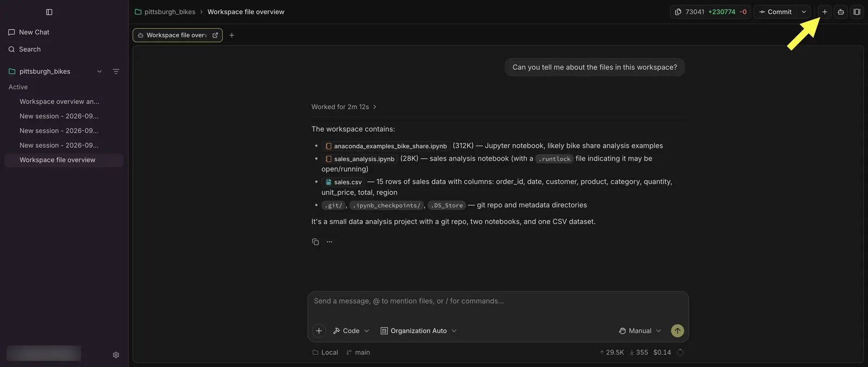Click the plus icon in top-right header
This screenshot has width=868, height=367.
pos(825,12)
